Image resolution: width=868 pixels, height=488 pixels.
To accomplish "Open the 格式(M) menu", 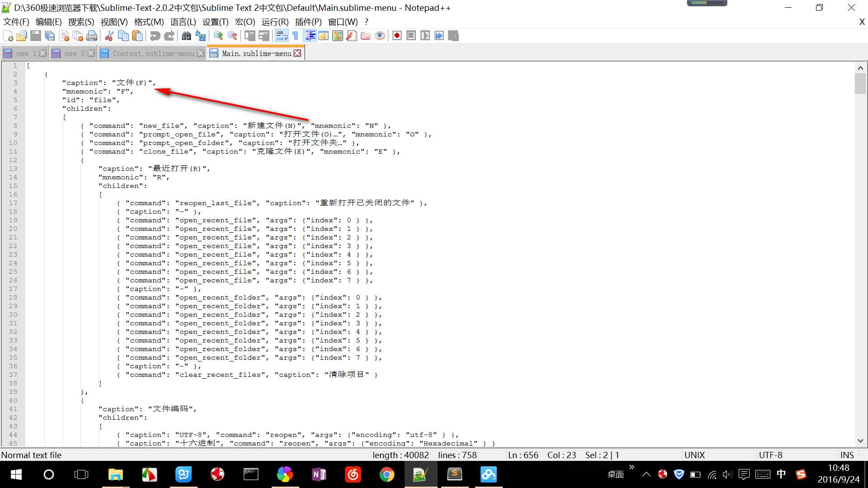I will [149, 22].
